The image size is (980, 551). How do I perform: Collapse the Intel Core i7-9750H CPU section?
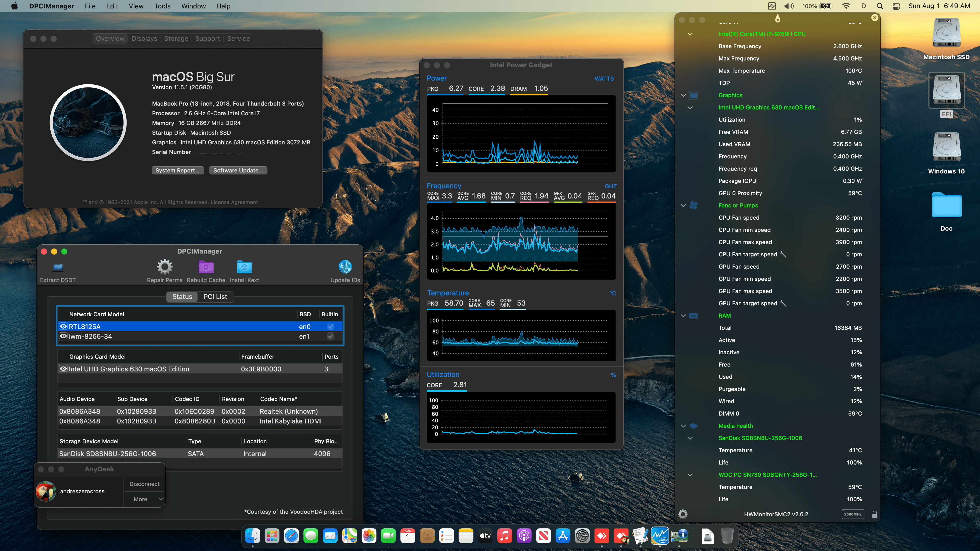tap(690, 34)
